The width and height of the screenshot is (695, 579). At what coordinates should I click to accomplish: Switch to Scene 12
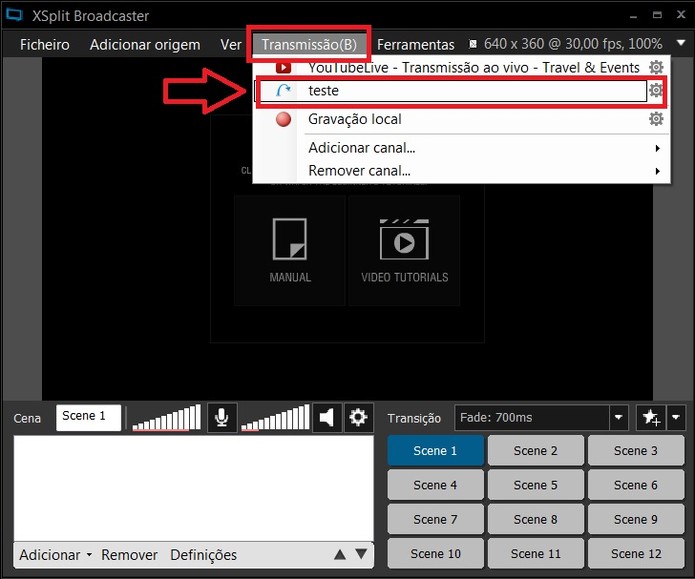[x=636, y=554]
